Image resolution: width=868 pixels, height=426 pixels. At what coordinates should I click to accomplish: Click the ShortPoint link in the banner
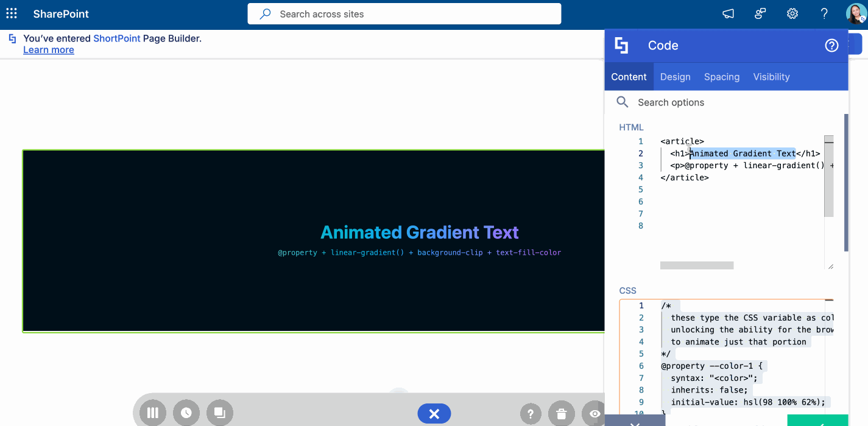point(117,38)
